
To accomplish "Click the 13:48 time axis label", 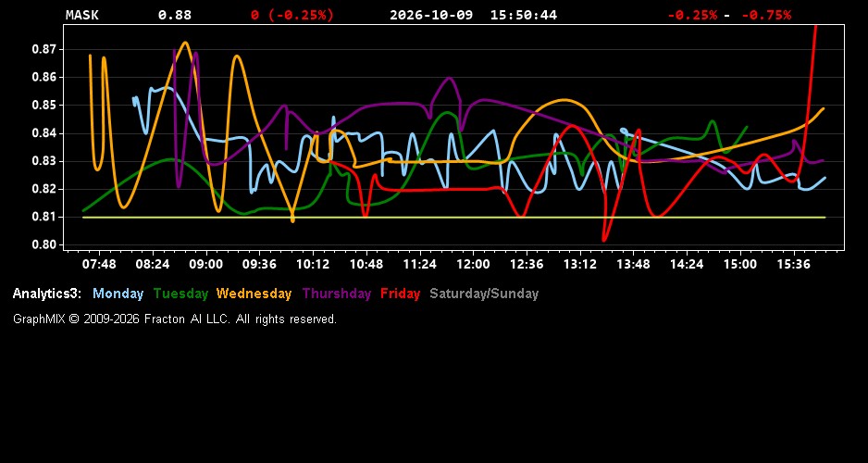I will pyautogui.click(x=633, y=264).
